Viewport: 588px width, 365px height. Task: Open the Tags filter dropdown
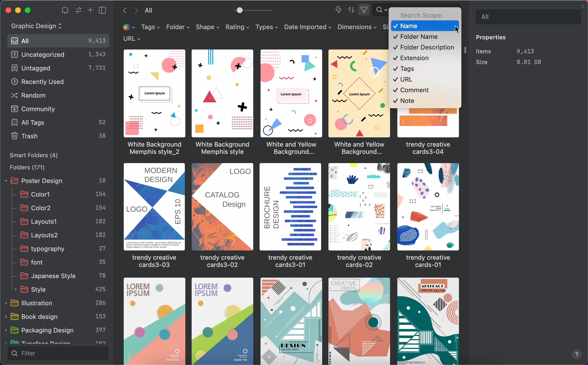(150, 27)
